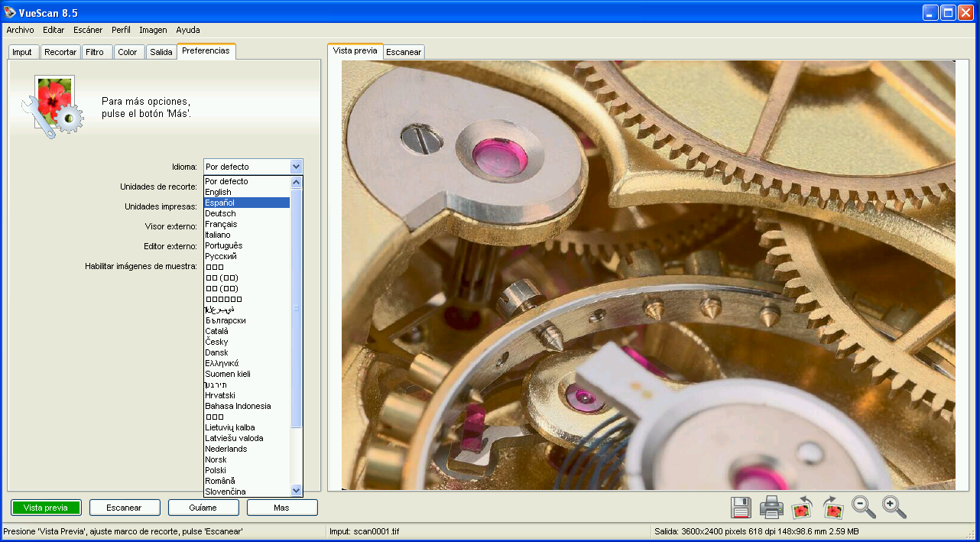Switch to the Imput tab
The width and height of the screenshot is (980, 542).
[x=22, y=52]
